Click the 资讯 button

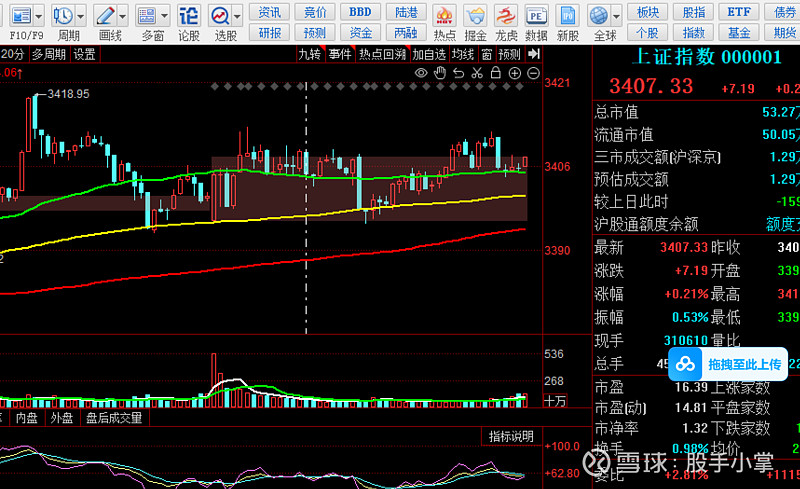(x=269, y=12)
